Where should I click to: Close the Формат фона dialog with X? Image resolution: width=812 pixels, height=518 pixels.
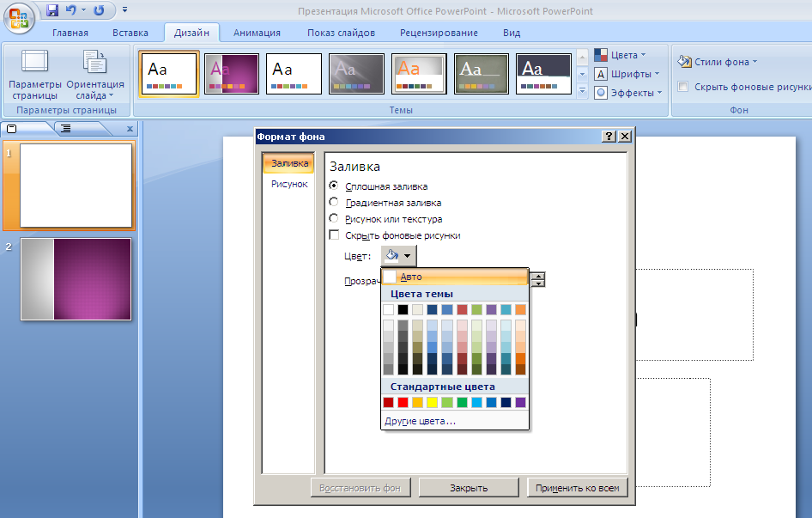[x=625, y=136]
